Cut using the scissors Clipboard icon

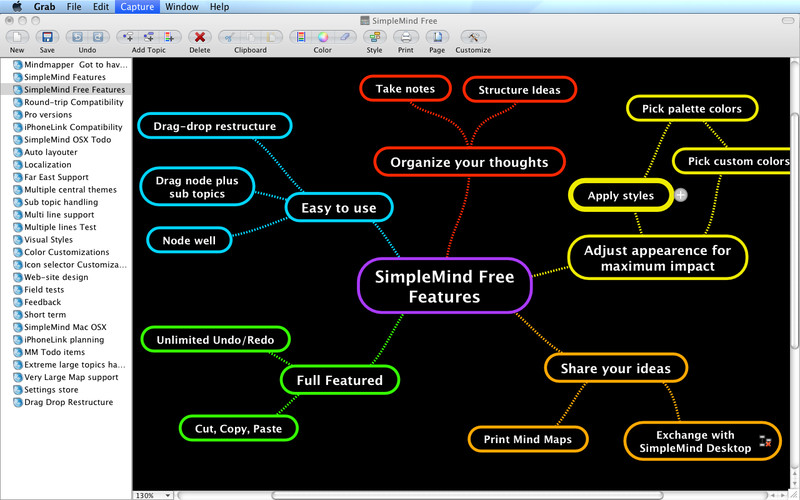point(230,37)
